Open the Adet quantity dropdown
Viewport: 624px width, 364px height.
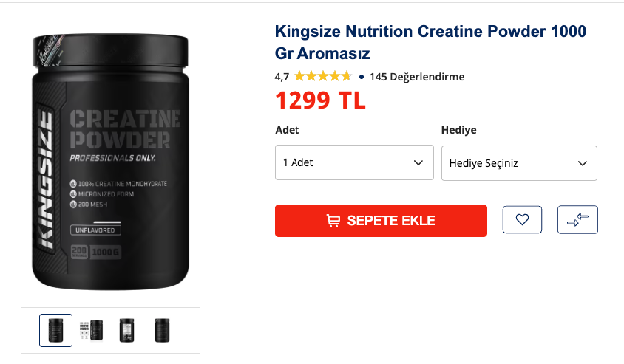tap(354, 162)
